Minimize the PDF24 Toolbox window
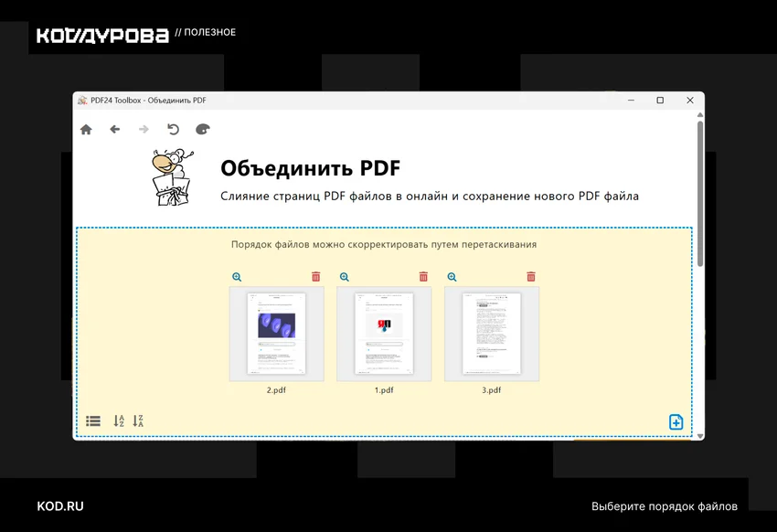 coord(631,100)
